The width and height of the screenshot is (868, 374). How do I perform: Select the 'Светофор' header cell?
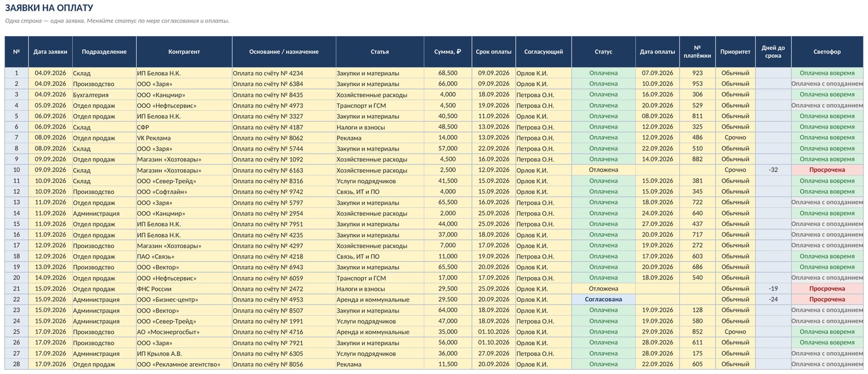pos(827,52)
